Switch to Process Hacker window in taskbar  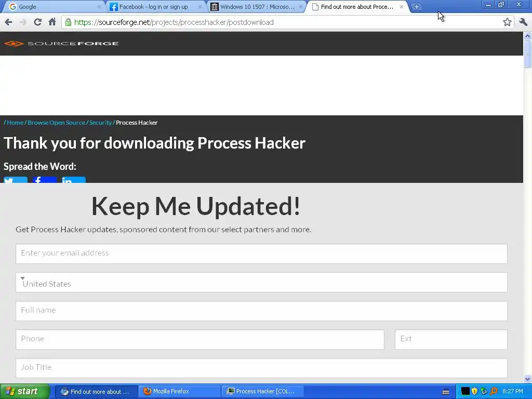point(262,392)
